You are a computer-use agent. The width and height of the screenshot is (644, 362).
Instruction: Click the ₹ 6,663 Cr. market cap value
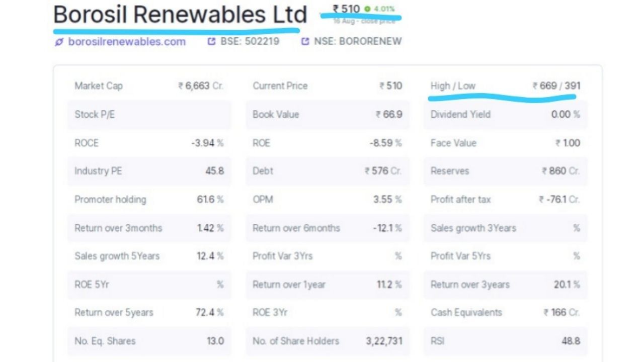click(201, 86)
